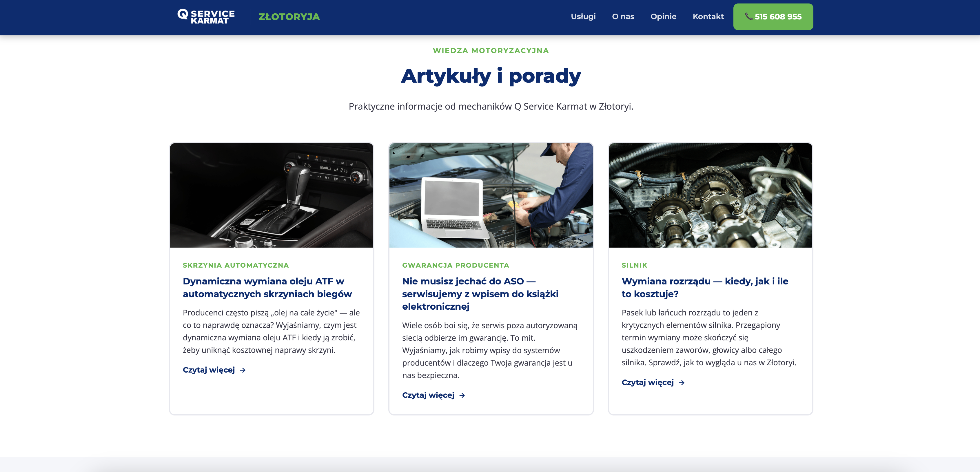This screenshot has width=980, height=472.
Task: Open the engine timing gears article image
Action: 710,195
